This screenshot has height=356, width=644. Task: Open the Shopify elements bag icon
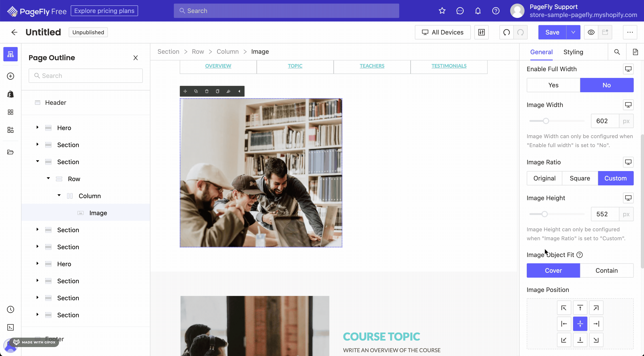pos(11,94)
